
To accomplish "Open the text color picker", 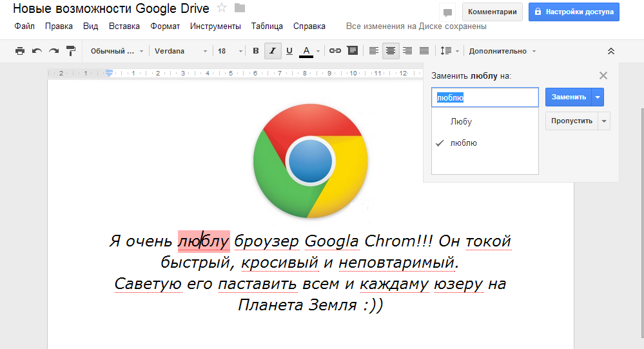I will [x=307, y=51].
